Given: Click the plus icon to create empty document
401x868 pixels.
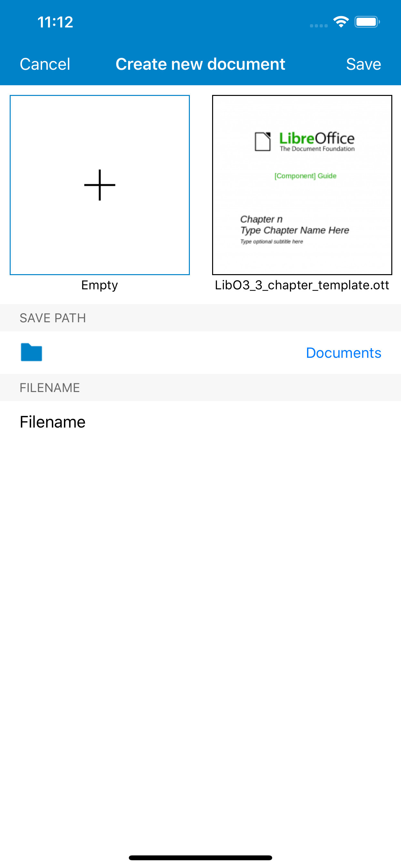Looking at the screenshot, I should (x=99, y=185).
